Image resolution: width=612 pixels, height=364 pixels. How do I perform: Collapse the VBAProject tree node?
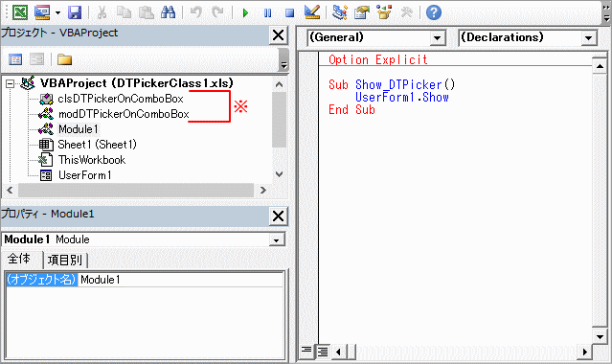tap(11, 83)
